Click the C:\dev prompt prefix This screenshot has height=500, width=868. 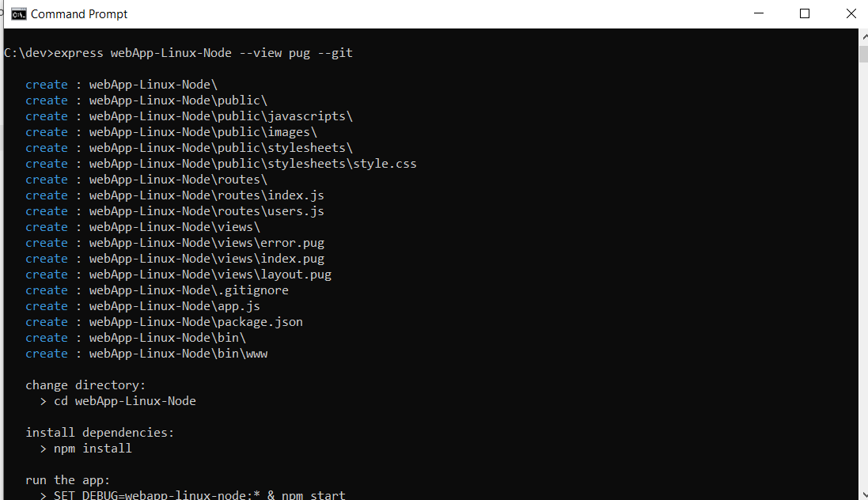click(22, 53)
